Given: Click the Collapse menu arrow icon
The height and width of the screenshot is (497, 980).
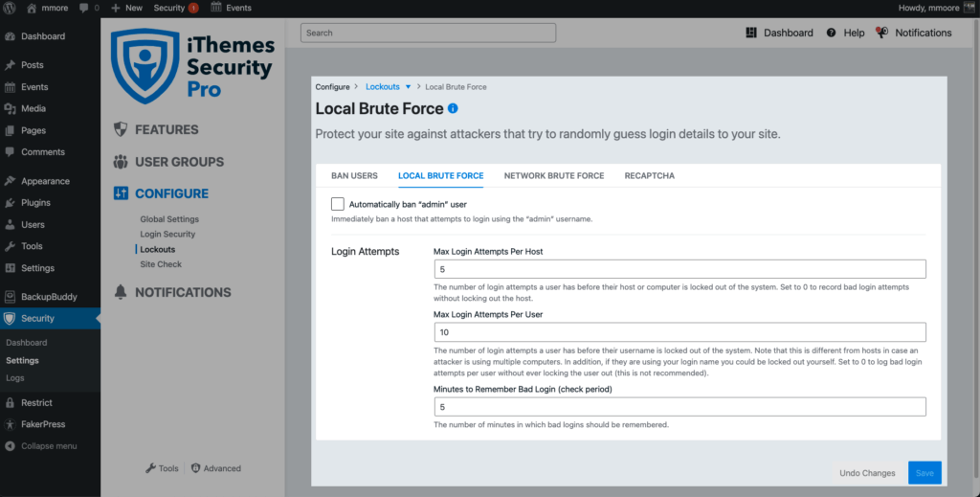Looking at the screenshot, I should [10, 446].
